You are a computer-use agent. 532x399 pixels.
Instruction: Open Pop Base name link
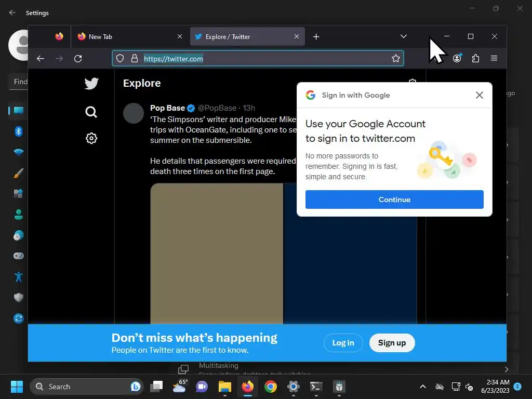click(x=168, y=108)
